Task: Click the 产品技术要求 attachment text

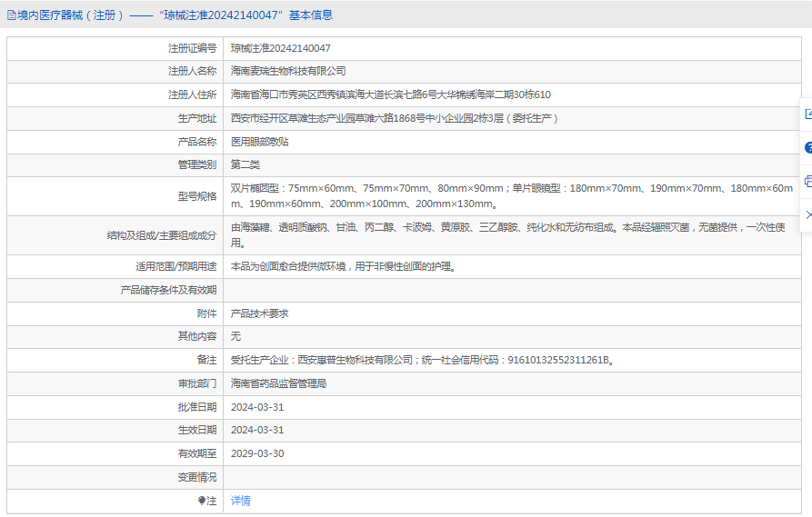Action: pos(259,313)
